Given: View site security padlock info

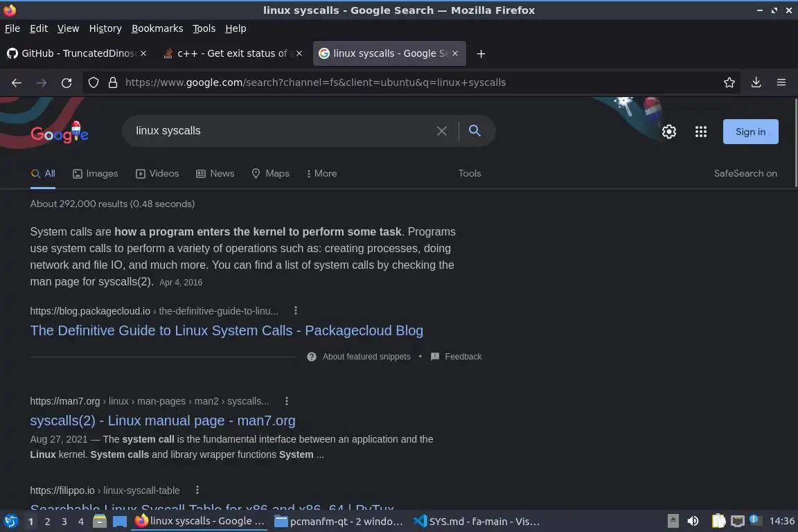Looking at the screenshot, I should point(113,82).
